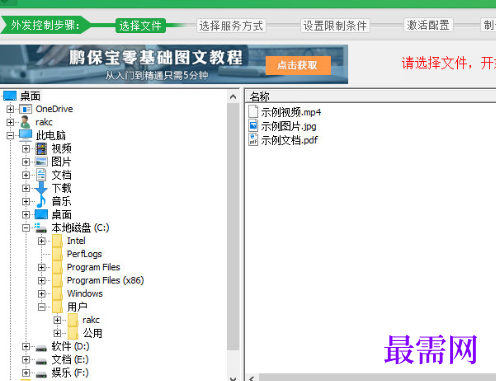Click the 软件 (D:) drive icon
The width and height of the screenshot is (496, 381).
(x=41, y=348)
